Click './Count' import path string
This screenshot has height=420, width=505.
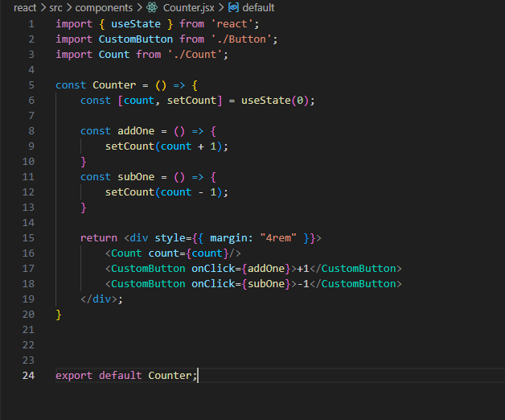click(195, 55)
